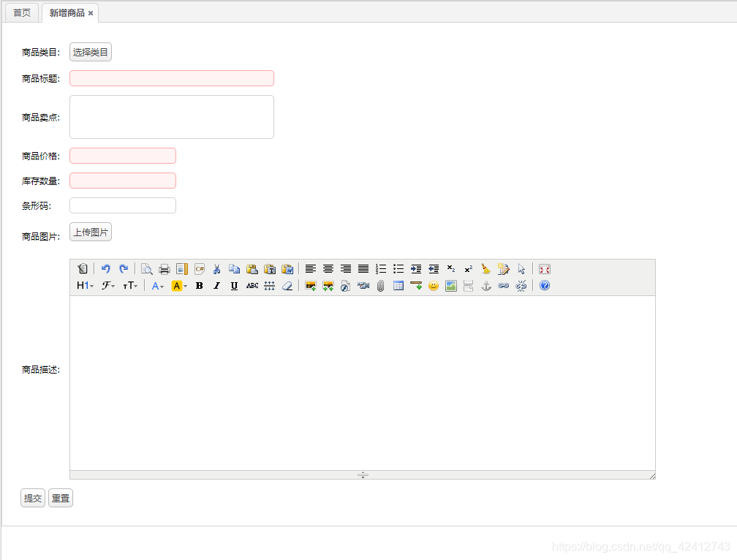Toggle italic formatting

[x=216, y=286]
